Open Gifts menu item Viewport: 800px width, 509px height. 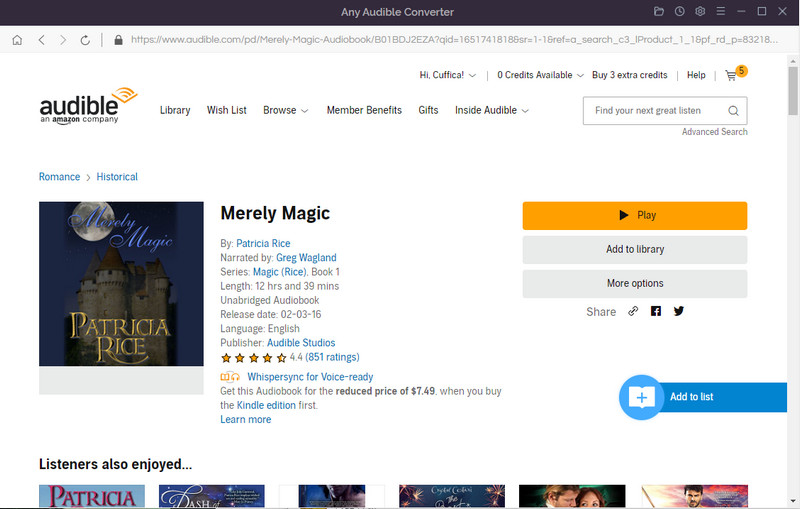(428, 110)
